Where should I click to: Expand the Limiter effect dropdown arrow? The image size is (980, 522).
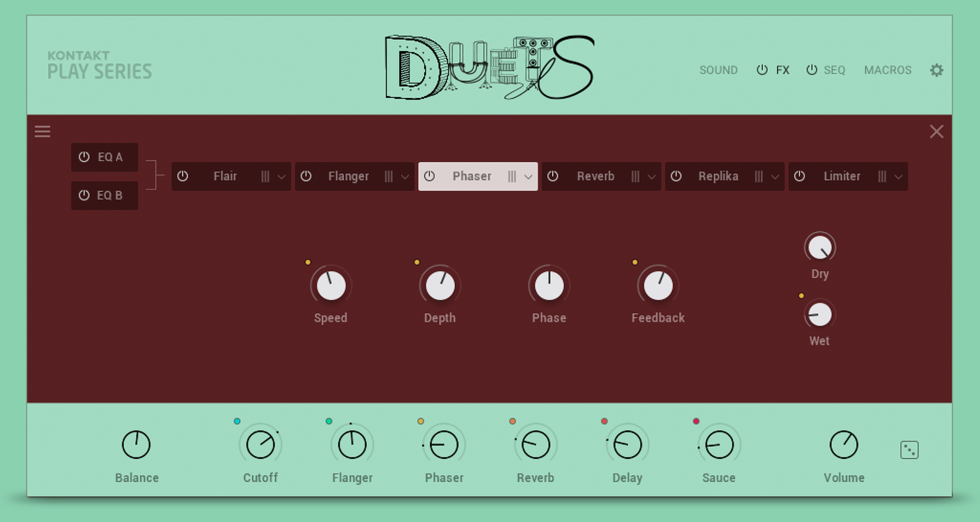[898, 177]
